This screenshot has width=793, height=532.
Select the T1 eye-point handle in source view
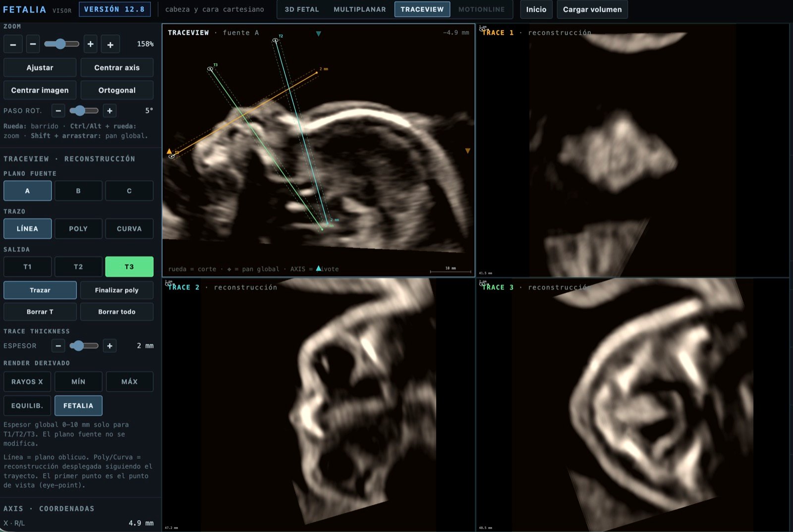pyautogui.click(x=171, y=157)
